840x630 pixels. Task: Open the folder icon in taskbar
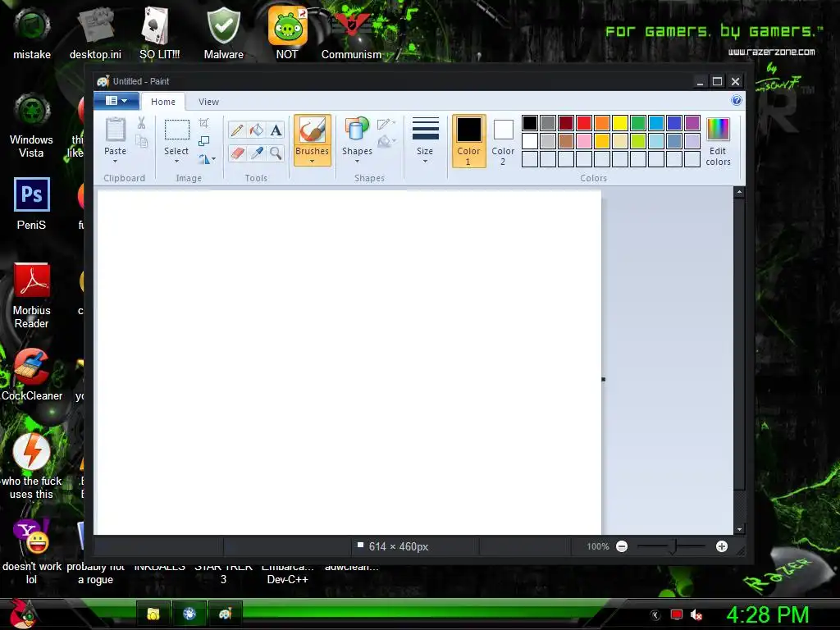pyautogui.click(x=153, y=614)
